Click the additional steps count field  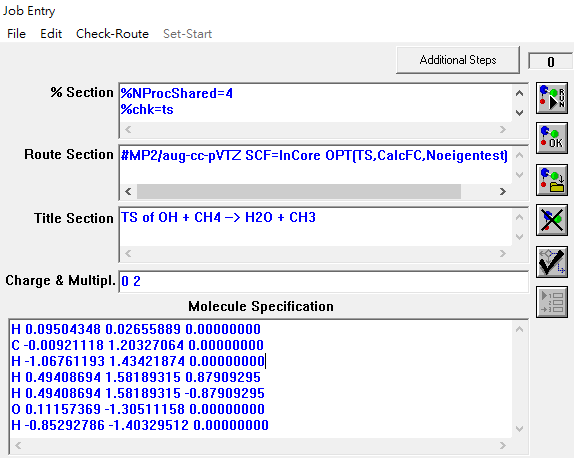coord(550,62)
